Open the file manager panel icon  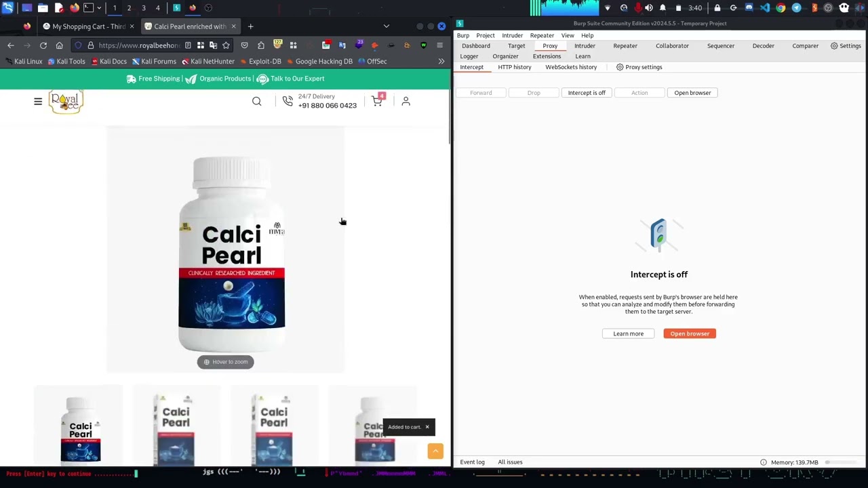pyautogui.click(x=43, y=8)
